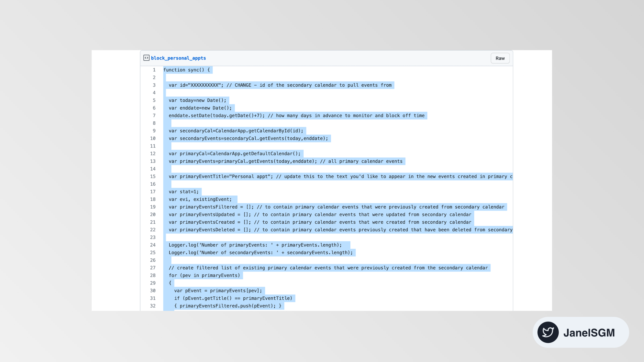Select line number 10
Viewport: 644px width, 362px height.
(x=153, y=138)
